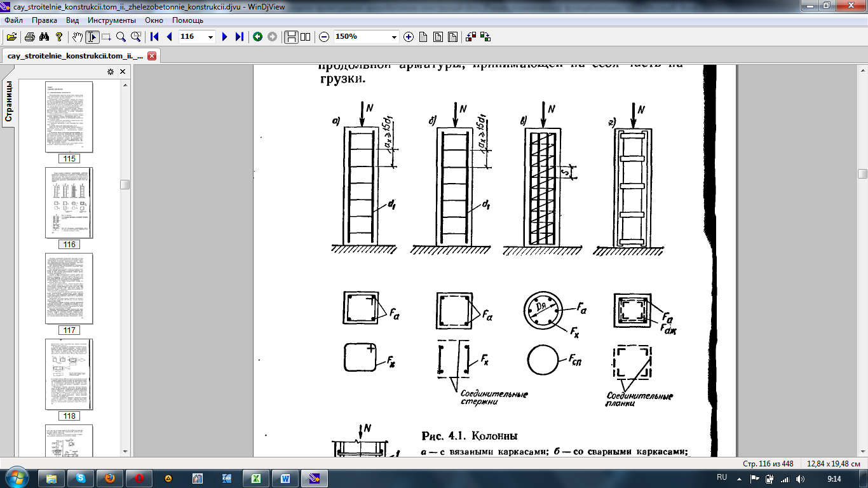This screenshot has width=868, height=488.
Task: Click the Open file folder icon
Action: [11, 37]
